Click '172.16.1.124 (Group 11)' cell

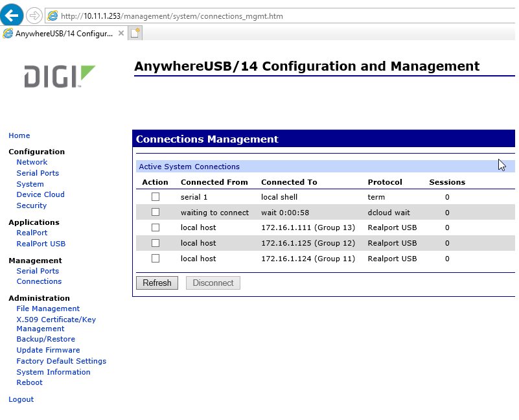click(x=308, y=259)
